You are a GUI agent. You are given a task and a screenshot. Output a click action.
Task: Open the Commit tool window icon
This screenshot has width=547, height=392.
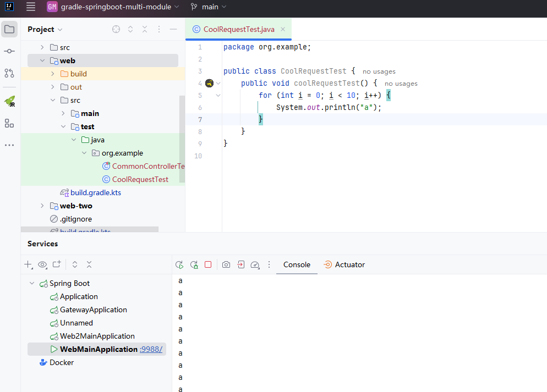[9, 51]
